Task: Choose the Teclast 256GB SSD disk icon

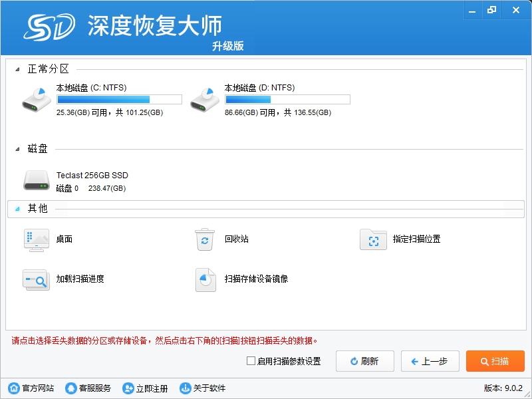Action: pos(36,181)
